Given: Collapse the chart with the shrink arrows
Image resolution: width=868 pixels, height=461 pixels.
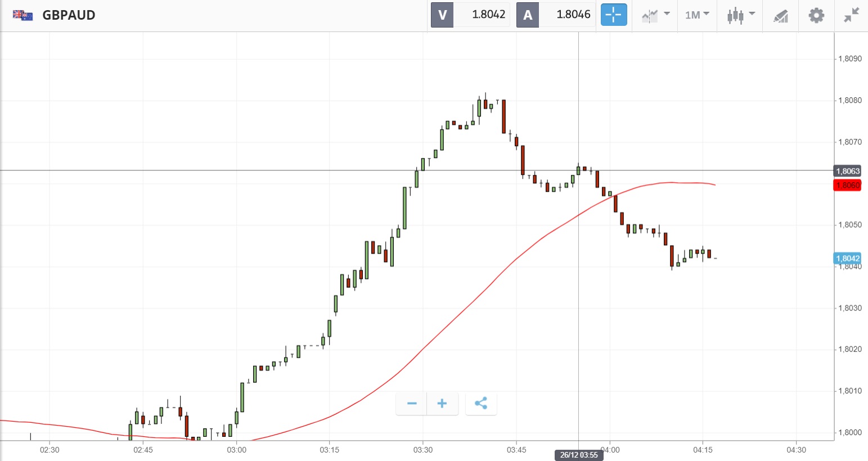Looking at the screenshot, I should click(852, 15).
